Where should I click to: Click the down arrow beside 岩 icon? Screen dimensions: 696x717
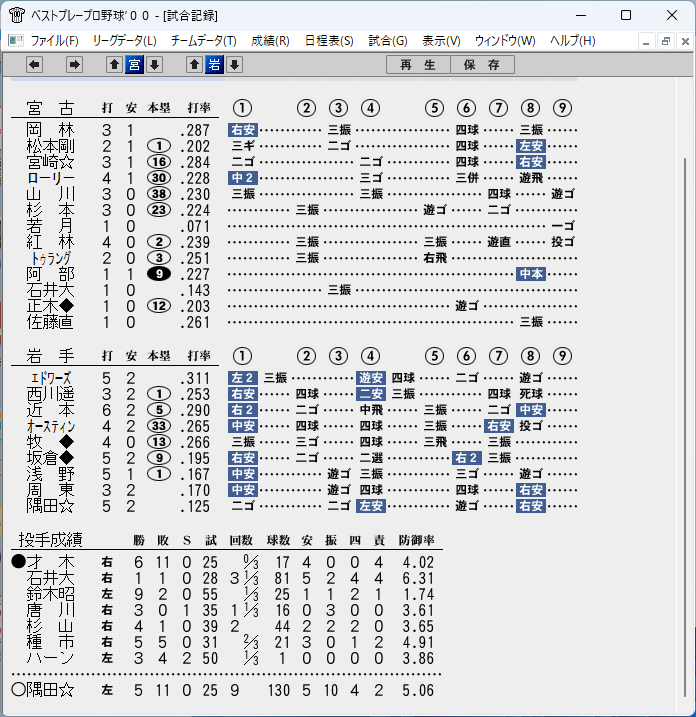tap(235, 64)
